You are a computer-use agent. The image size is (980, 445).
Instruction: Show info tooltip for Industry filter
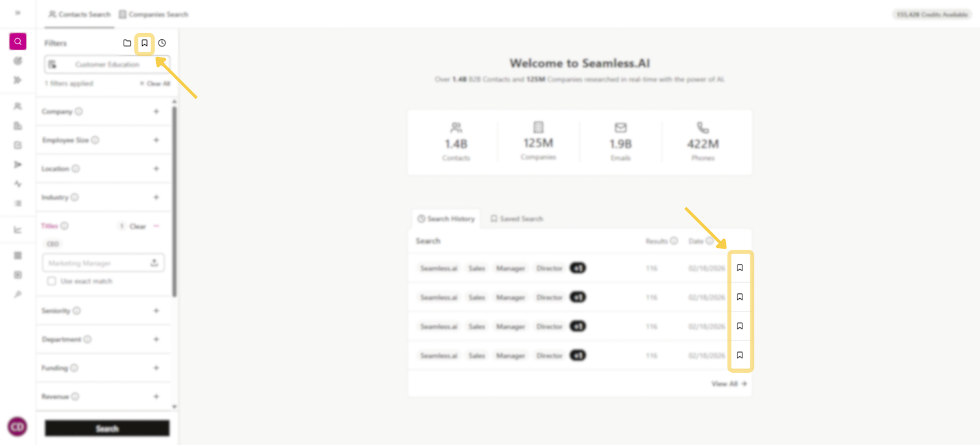point(75,197)
